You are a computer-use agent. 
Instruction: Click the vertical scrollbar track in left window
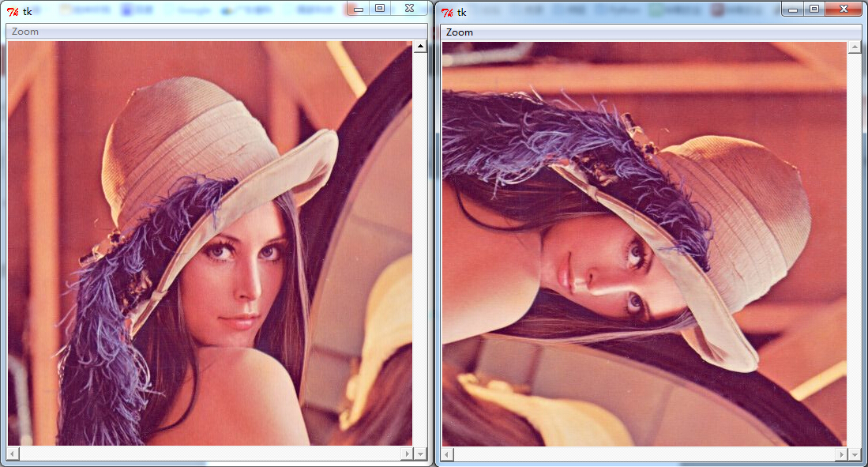[x=420, y=250]
